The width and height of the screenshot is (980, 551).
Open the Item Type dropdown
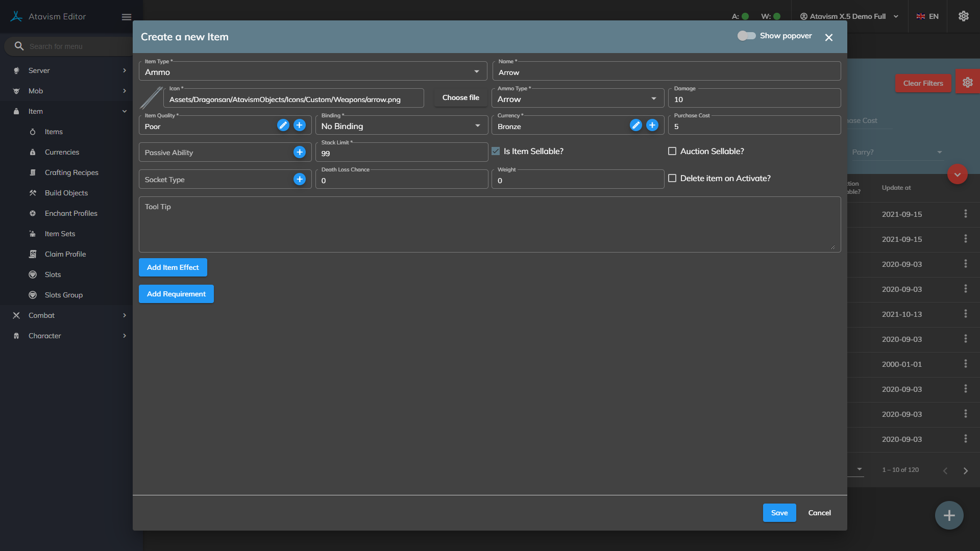[x=312, y=71]
